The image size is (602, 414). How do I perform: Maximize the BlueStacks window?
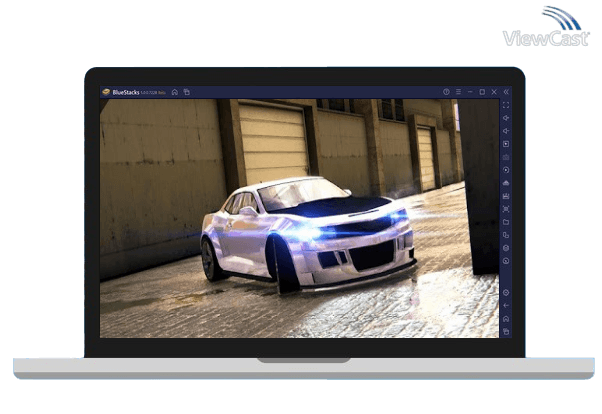[x=482, y=92]
